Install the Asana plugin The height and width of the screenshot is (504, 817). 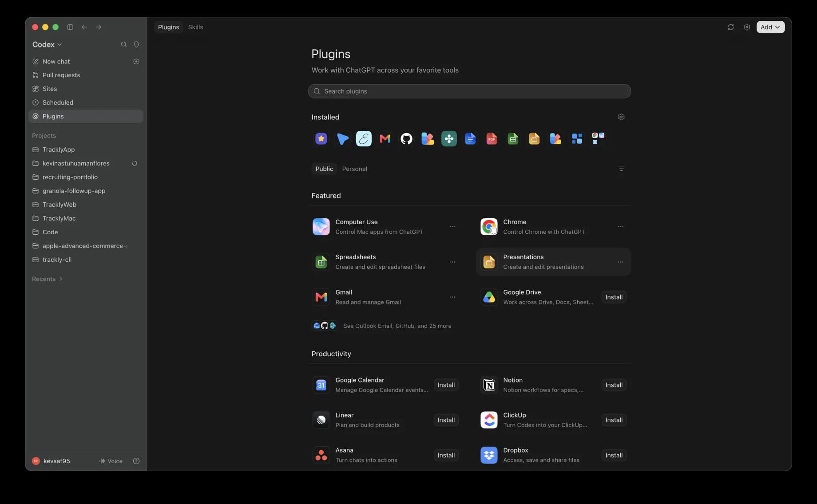tap(446, 455)
